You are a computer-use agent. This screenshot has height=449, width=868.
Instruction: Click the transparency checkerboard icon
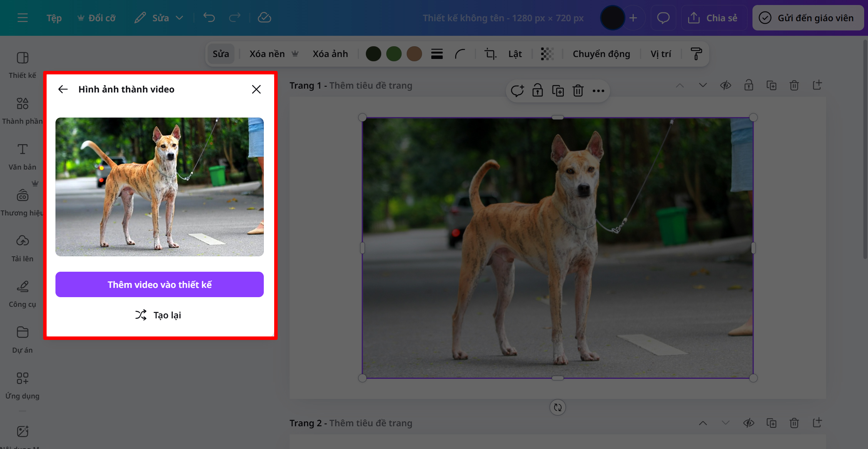(547, 54)
